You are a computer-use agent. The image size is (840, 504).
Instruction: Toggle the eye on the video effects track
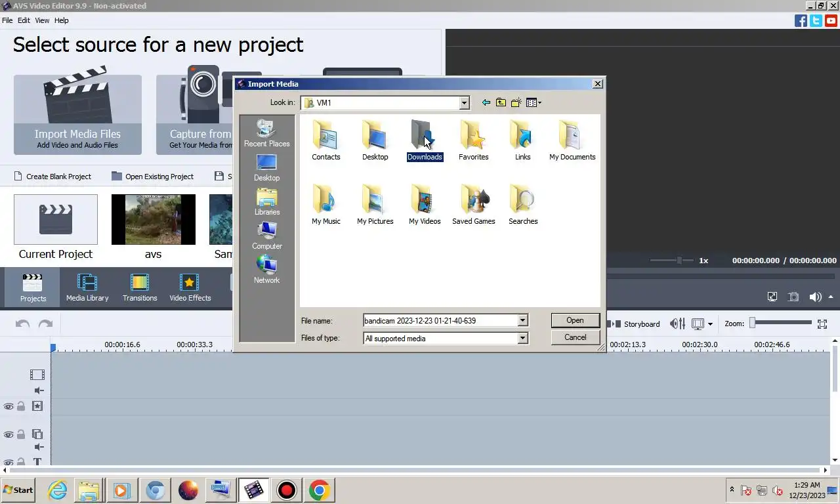pos(9,406)
